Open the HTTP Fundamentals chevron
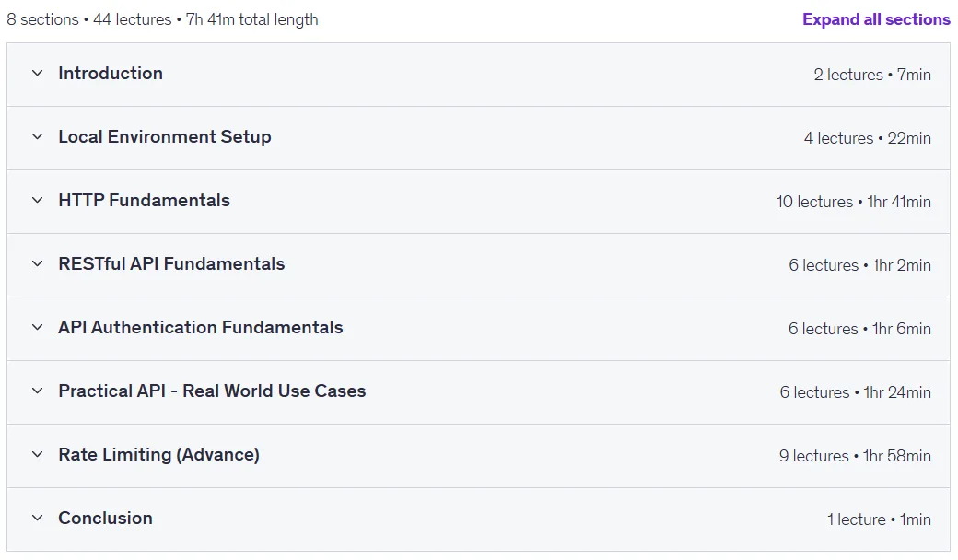The width and height of the screenshot is (958, 560). [37, 200]
